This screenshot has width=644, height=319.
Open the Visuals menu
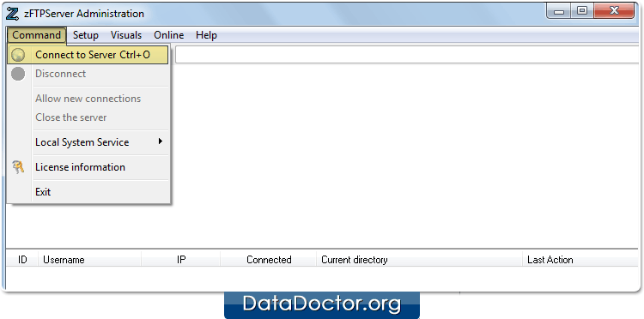126,35
